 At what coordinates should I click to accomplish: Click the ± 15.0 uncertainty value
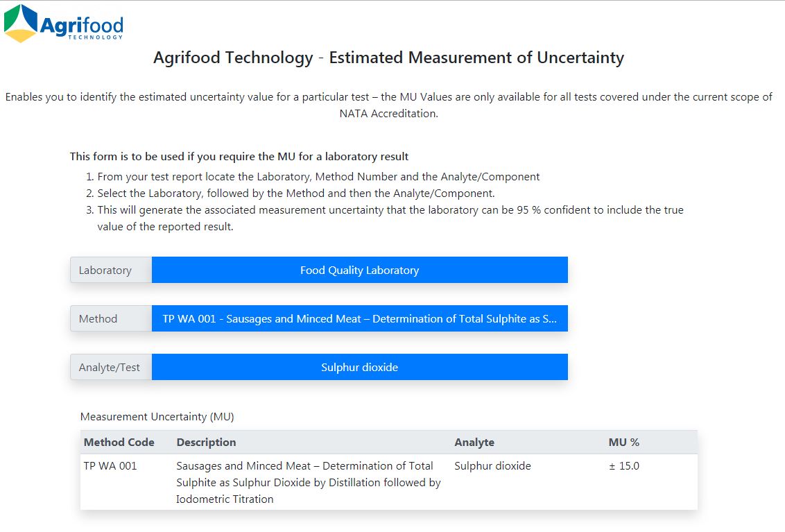pos(624,466)
